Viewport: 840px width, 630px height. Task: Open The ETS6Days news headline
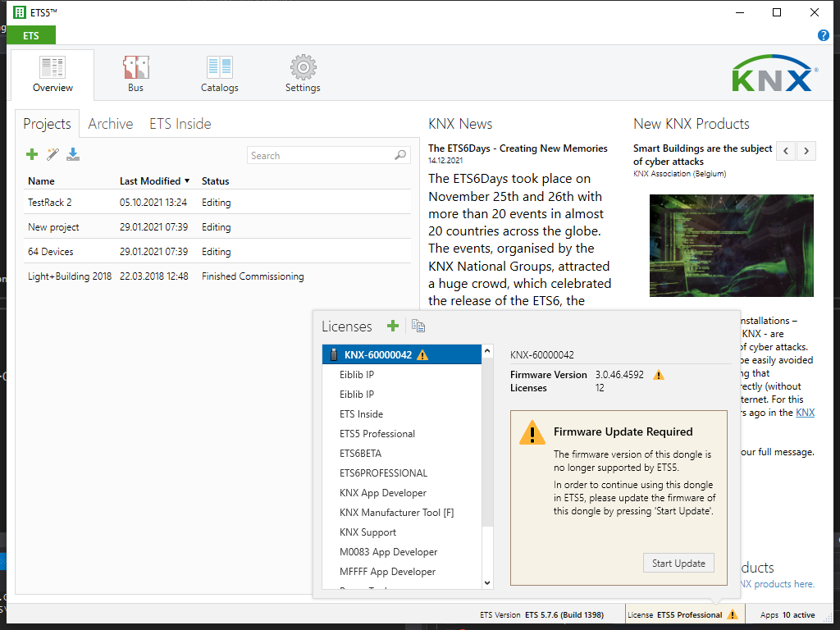518,148
